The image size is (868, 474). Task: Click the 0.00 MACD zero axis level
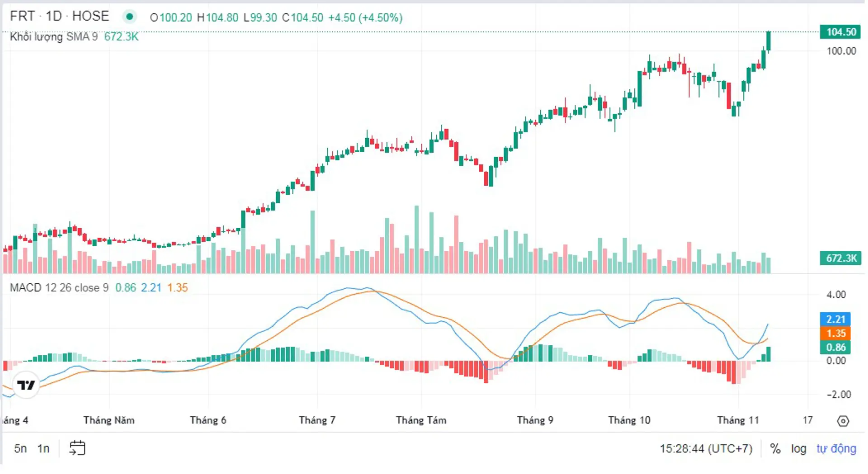pos(836,361)
